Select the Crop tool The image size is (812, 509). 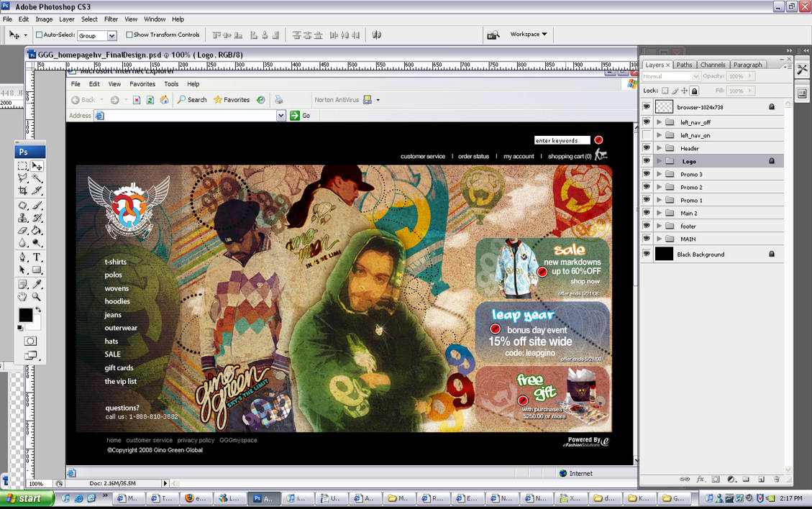pos(23,191)
